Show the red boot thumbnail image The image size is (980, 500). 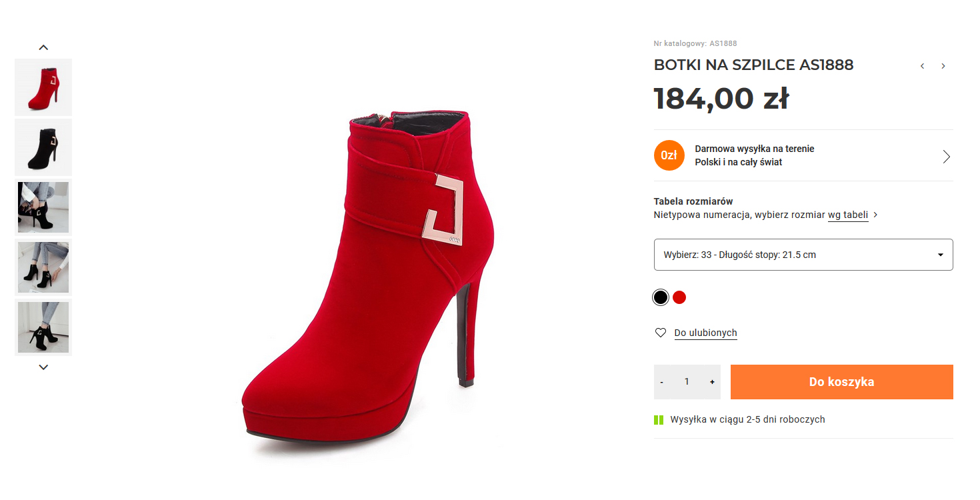(43, 87)
